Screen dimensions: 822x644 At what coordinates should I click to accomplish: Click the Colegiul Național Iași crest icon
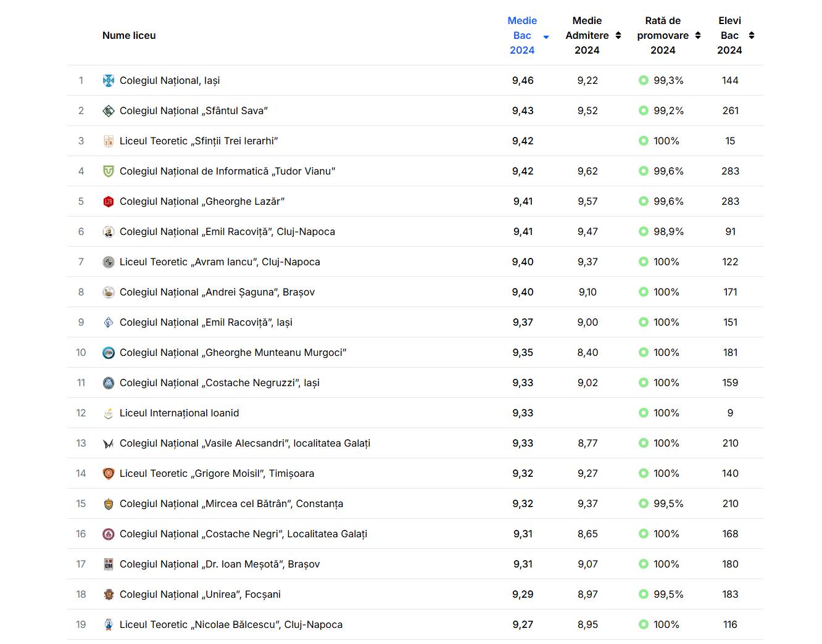[x=109, y=81]
